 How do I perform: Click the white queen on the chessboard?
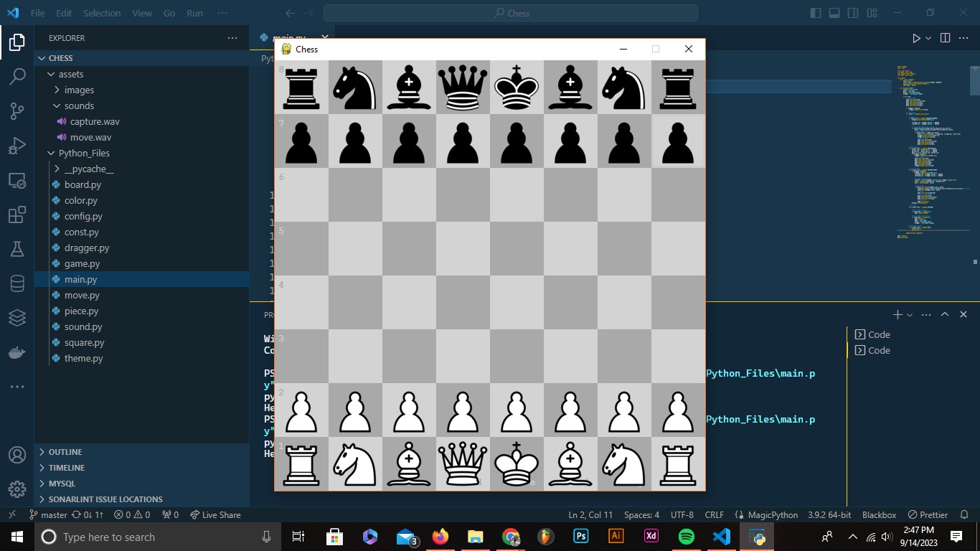point(463,463)
